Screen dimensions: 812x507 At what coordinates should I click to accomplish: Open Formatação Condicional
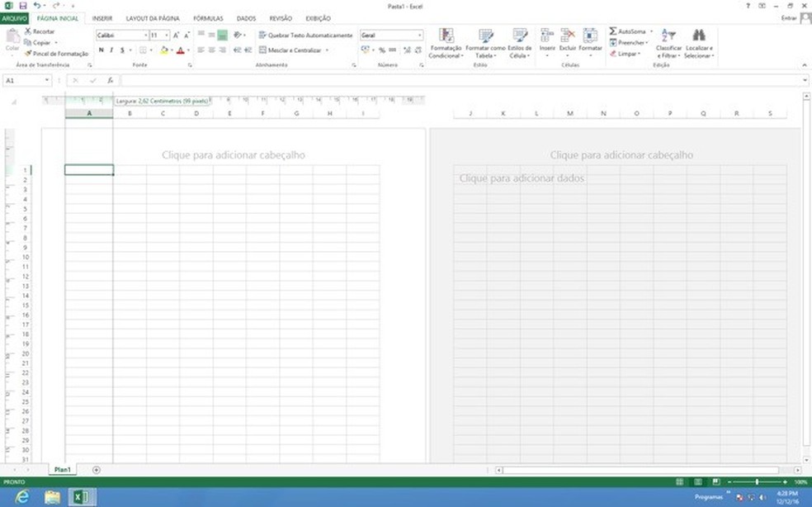click(x=446, y=44)
